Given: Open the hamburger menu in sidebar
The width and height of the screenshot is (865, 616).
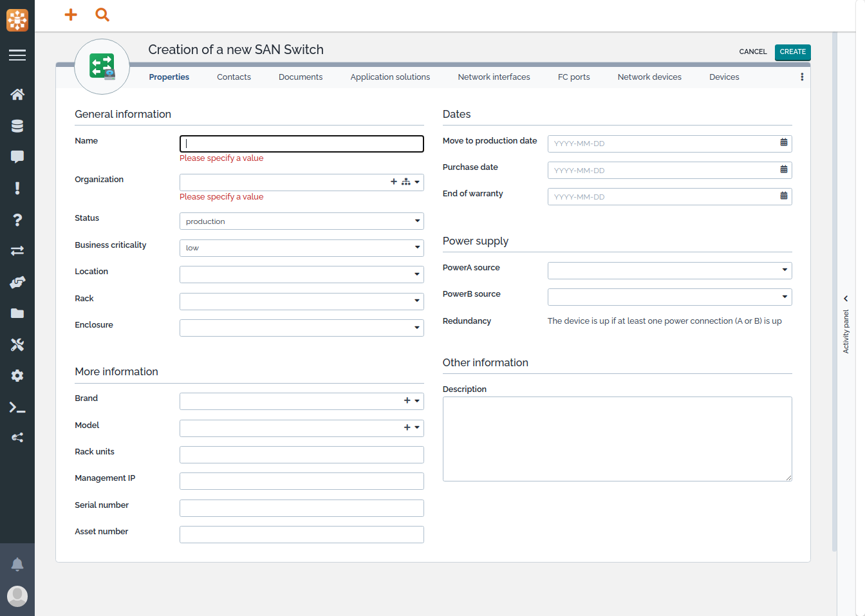Looking at the screenshot, I should pos(17,55).
